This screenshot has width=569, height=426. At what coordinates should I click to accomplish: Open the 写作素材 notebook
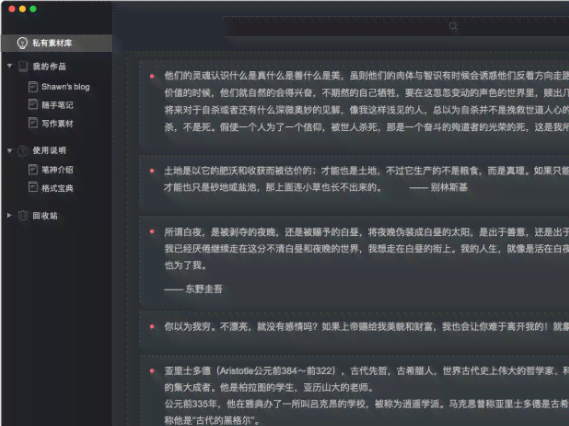click(57, 124)
